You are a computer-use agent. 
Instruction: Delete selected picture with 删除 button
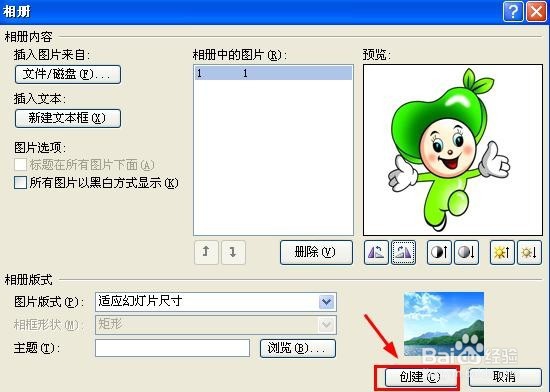click(x=316, y=252)
